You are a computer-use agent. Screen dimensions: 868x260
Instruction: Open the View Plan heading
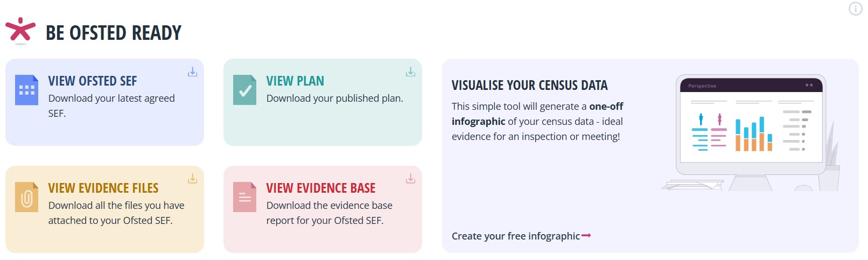[295, 81]
